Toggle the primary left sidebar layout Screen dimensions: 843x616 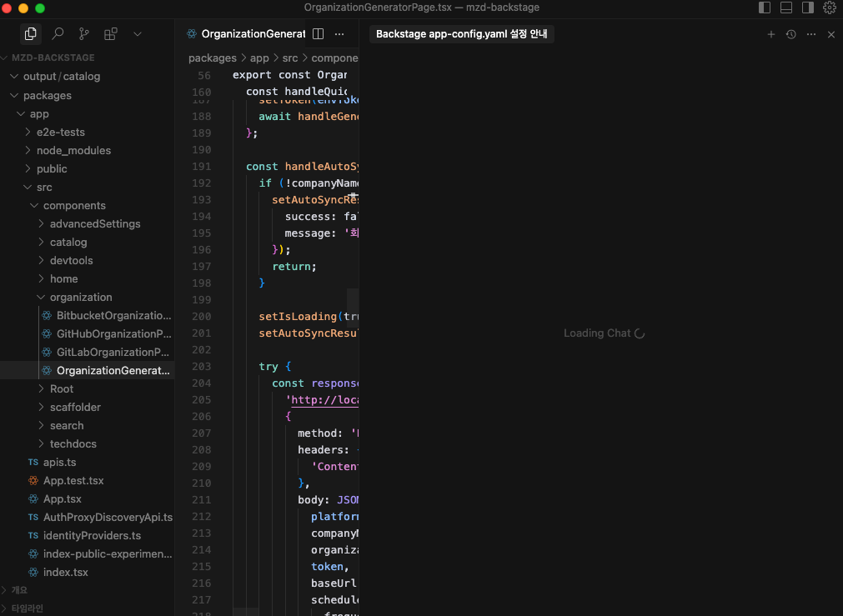(765, 8)
